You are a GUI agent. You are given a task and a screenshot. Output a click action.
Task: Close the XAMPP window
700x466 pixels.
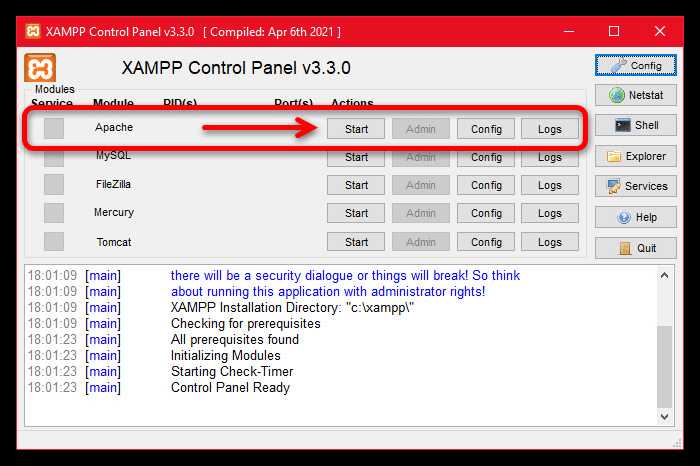pyautogui.click(x=660, y=31)
